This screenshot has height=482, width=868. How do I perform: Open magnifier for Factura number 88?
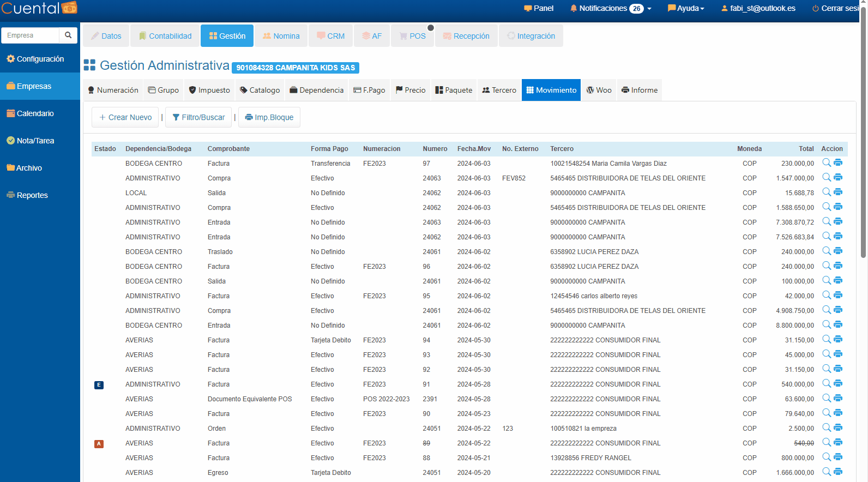827,457
